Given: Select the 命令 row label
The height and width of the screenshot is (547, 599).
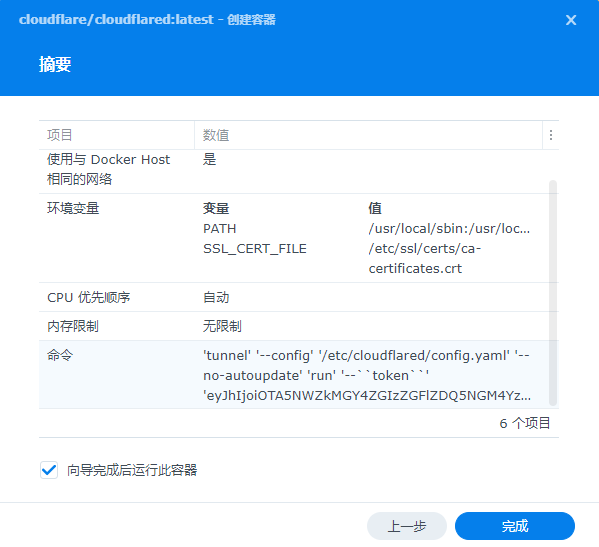Looking at the screenshot, I should (x=60, y=355).
